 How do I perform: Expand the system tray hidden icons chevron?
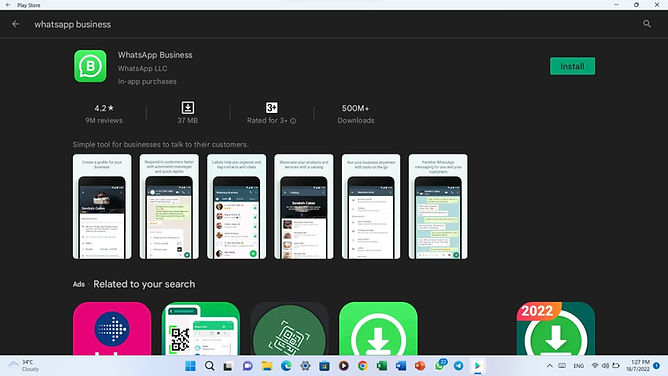pos(550,366)
